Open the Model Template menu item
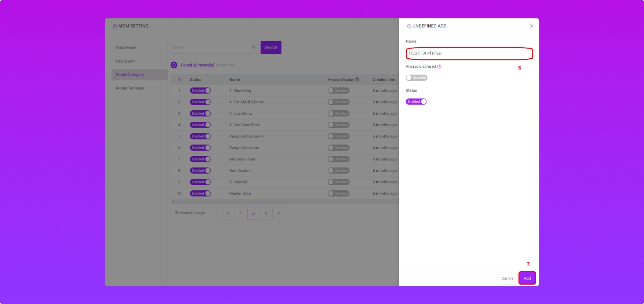 coord(130,88)
